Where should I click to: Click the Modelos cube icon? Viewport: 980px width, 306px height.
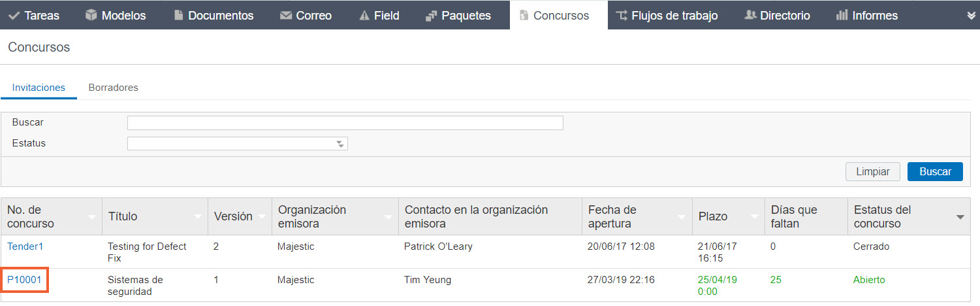91,15
